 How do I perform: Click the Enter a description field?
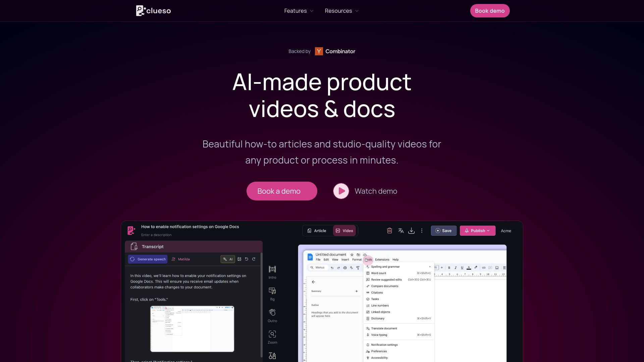[157, 235]
